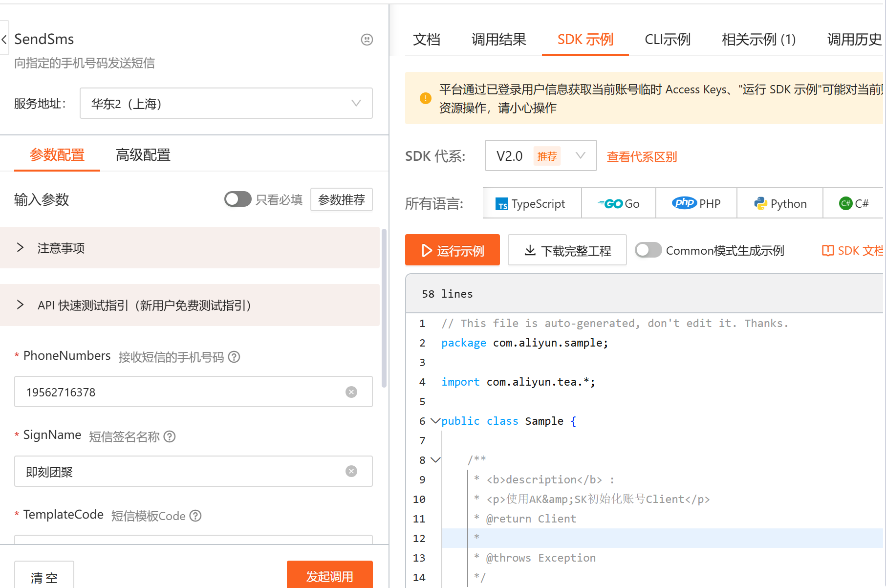Switch to the 参数配置 tab

(x=57, y=155)
